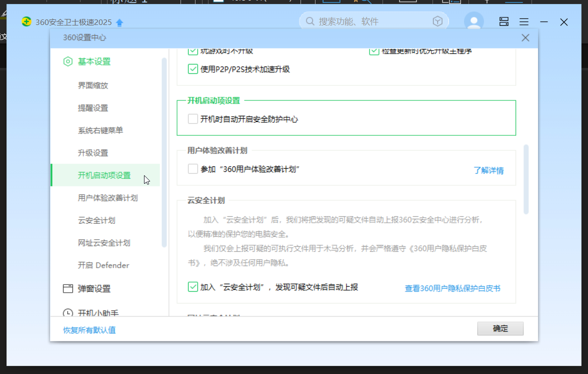
Task: Confirm settings with 确定 button
Action: 500,329
